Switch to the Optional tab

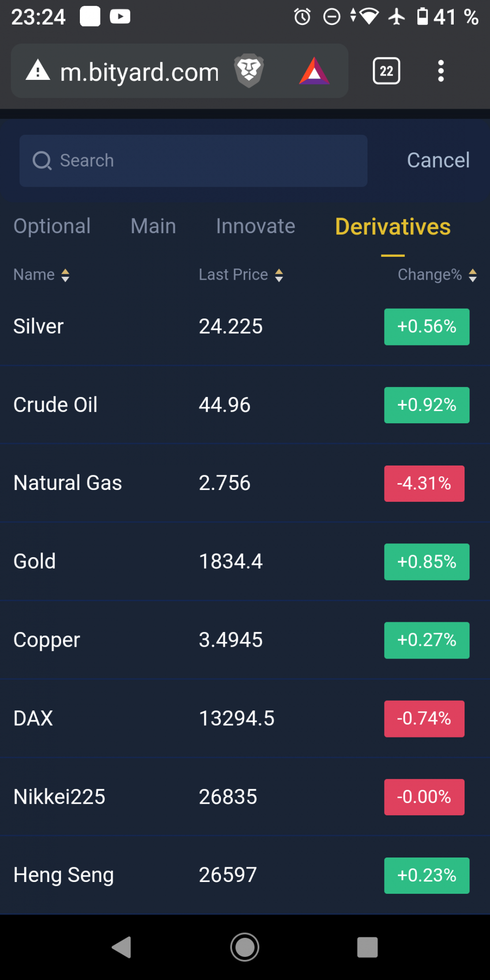52,226
